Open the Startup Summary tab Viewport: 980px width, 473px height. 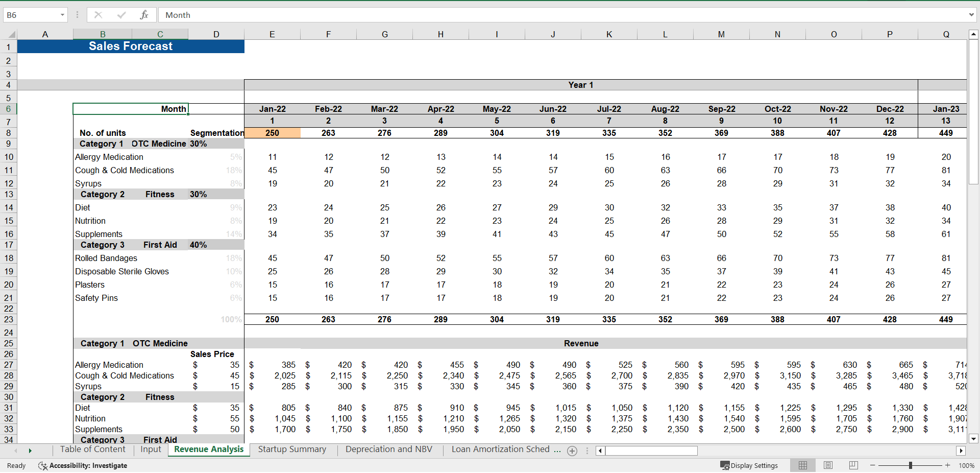tap(292, 450)
